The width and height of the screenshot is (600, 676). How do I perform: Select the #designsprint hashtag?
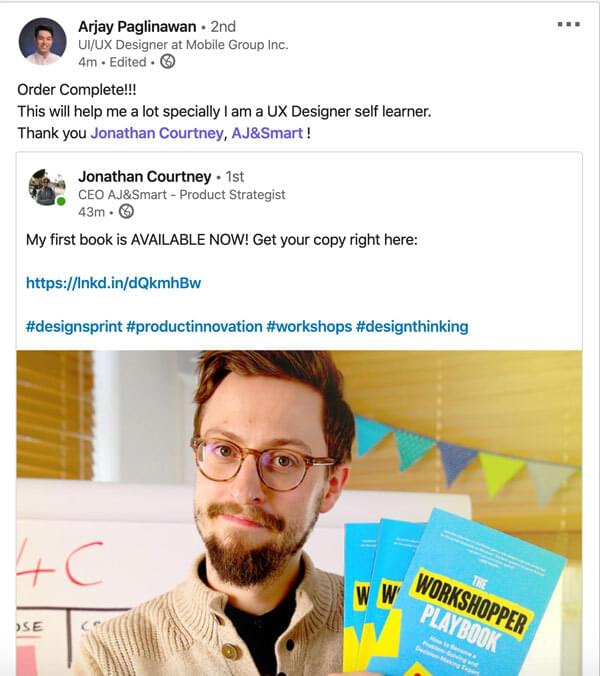click(x=74, y=326)
